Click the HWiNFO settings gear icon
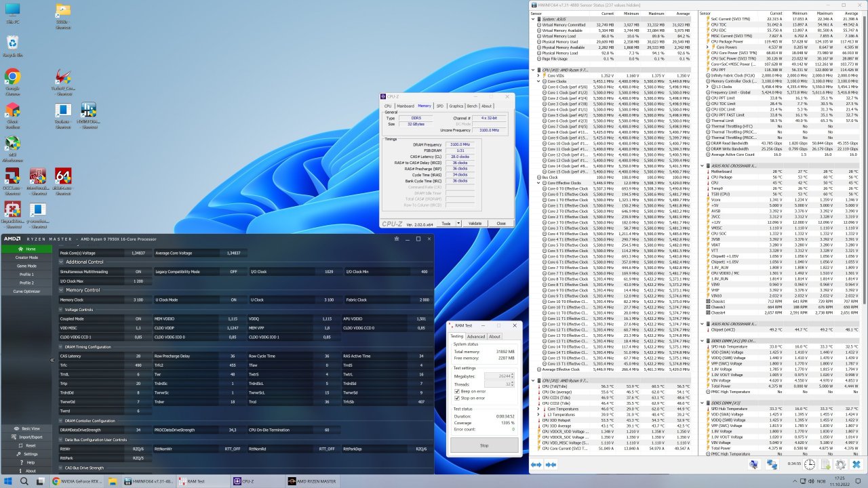Image resolution: width=868 pixels, height=488 pixels. [841, 464]
